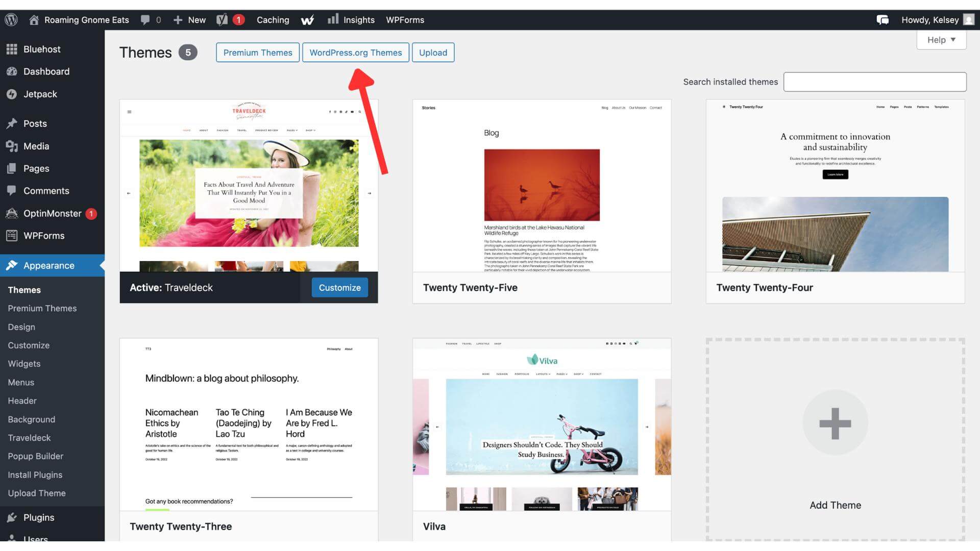The width and height of the screenshot is (980, 551).
Task: Select Appearance in the sidebar
Action: (49, 265)
